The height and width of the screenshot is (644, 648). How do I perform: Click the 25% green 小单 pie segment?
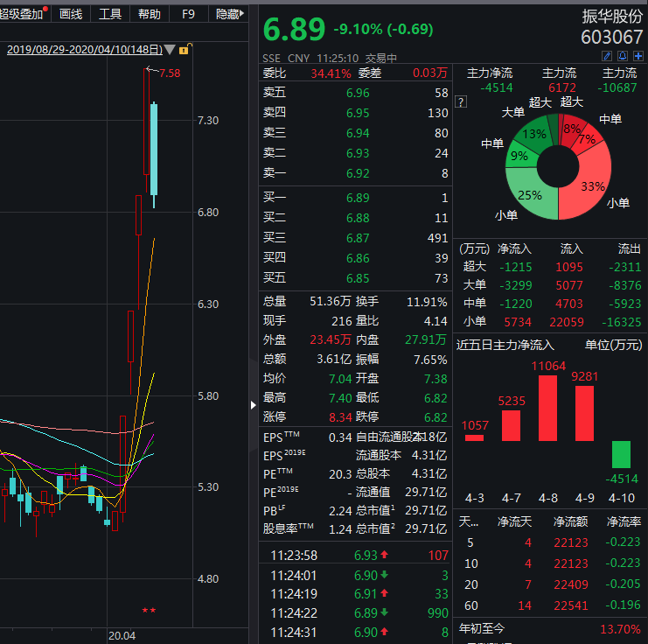[x=531, y=195]
